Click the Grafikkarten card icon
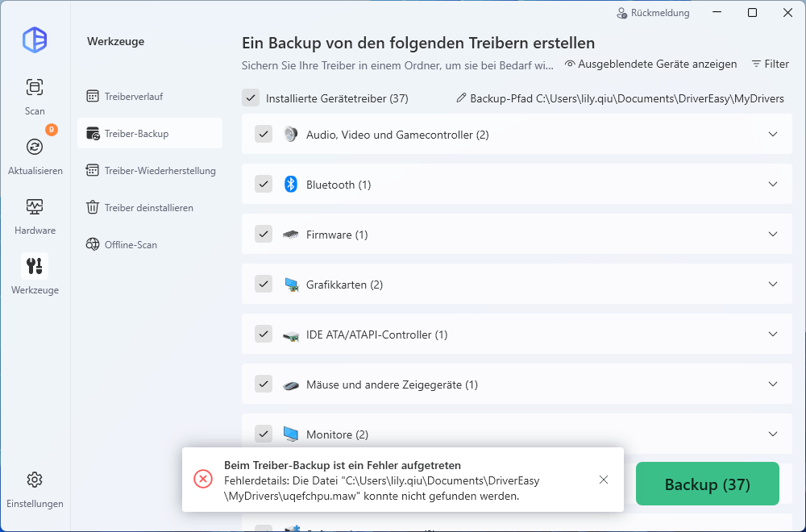 pos(291,285)
